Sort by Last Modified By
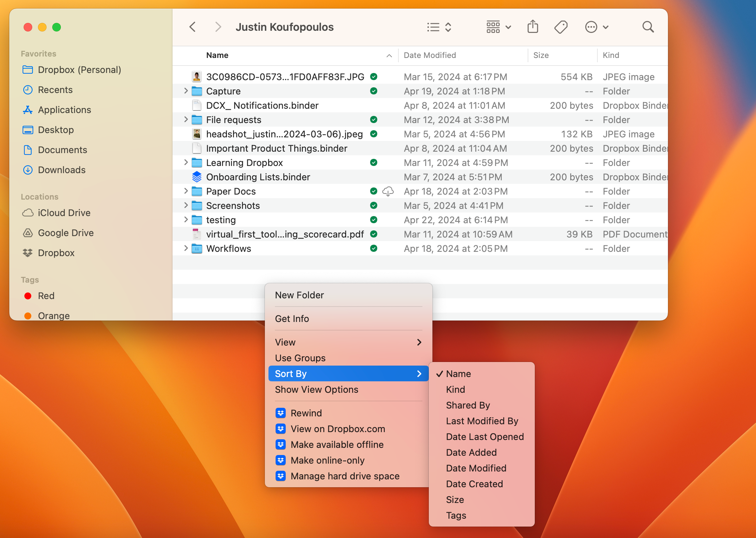756x538 pixels. coord(481,421)
